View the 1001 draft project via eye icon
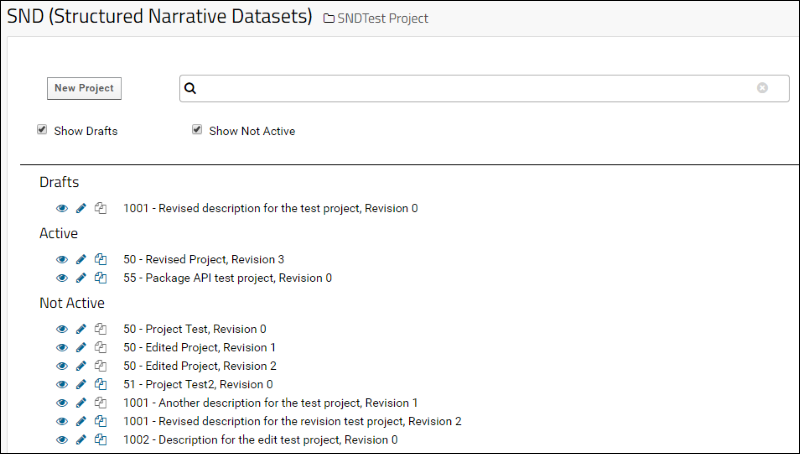Image resolution: width=800 pixels, height=454 pixels. (x=62, y=208)
